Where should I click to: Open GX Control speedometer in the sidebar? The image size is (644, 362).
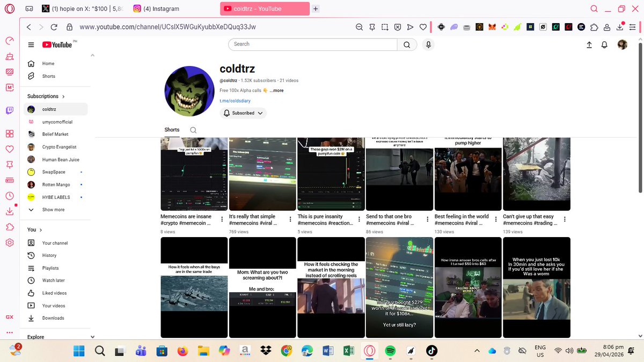(10, 41)
